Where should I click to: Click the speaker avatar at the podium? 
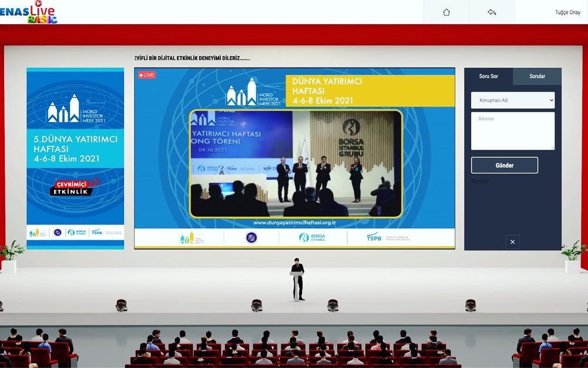pyautogui.click(x=298, y=279)
